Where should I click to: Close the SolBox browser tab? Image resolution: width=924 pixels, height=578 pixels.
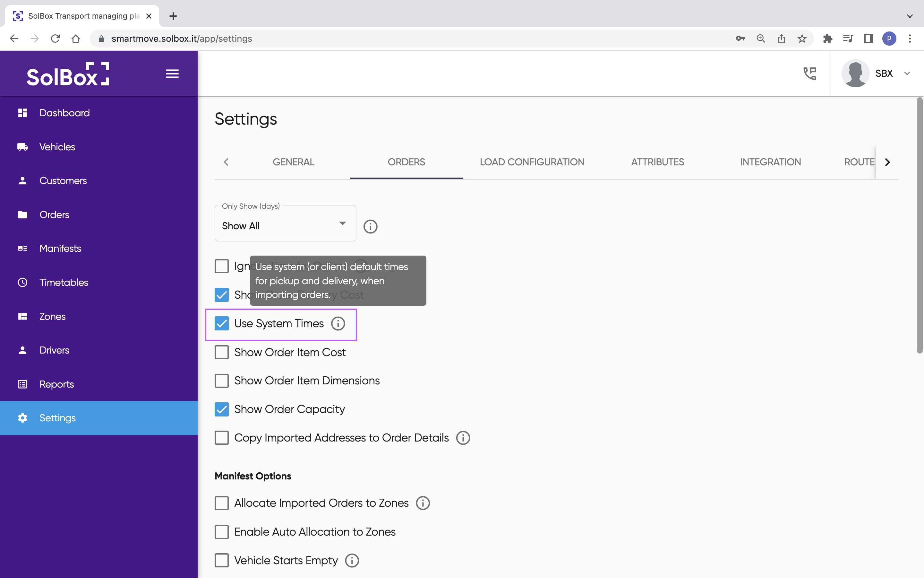tap(149, 16)
